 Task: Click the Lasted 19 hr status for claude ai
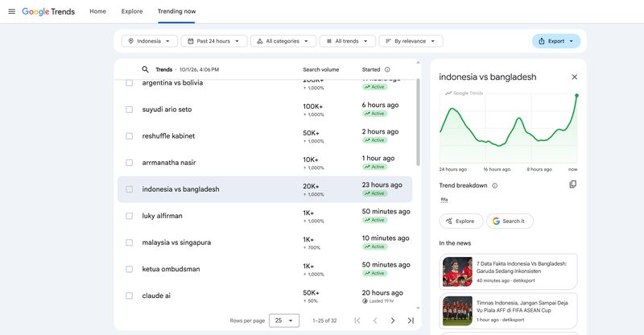pyautogui.click(x=378, y=301)
